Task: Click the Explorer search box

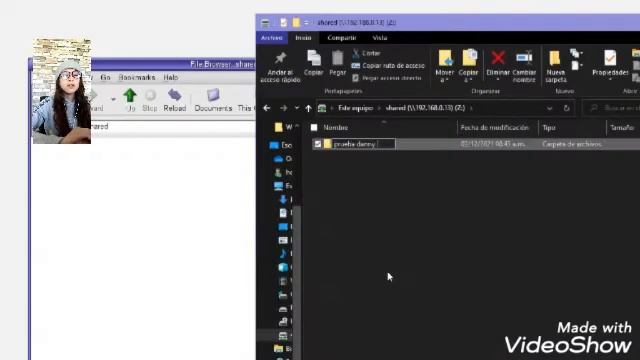Action: click(x=611, y=108)
